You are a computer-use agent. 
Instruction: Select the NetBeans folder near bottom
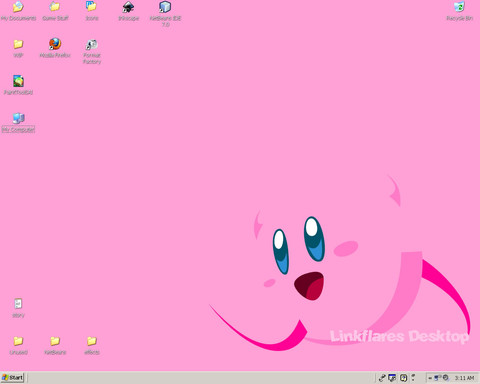tap(55, 345)
